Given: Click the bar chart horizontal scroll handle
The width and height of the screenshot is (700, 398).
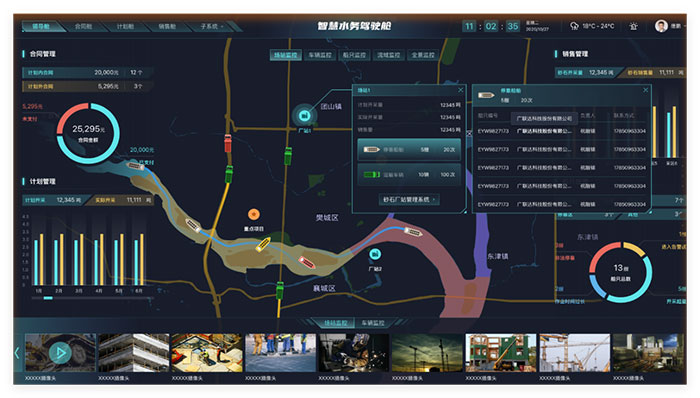Looking at the screenshot, I should click(x=48, y=298).
